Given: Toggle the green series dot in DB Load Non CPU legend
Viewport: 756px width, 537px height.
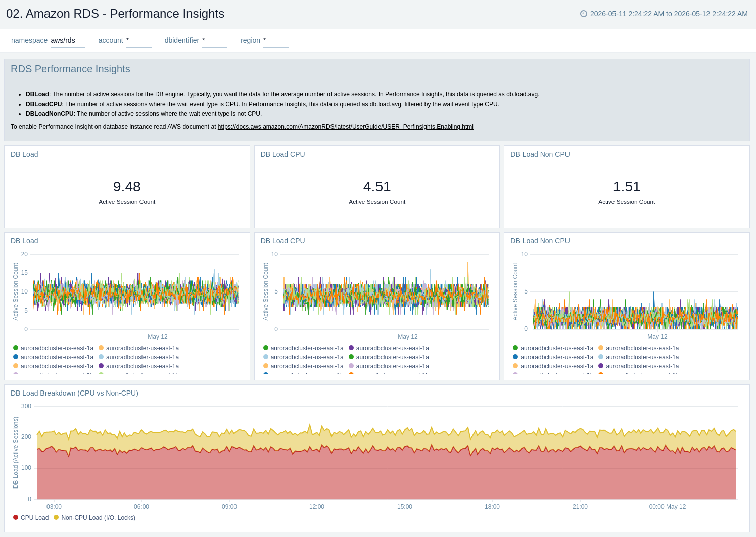Looking at the screenshot, I should pos(515,348).
